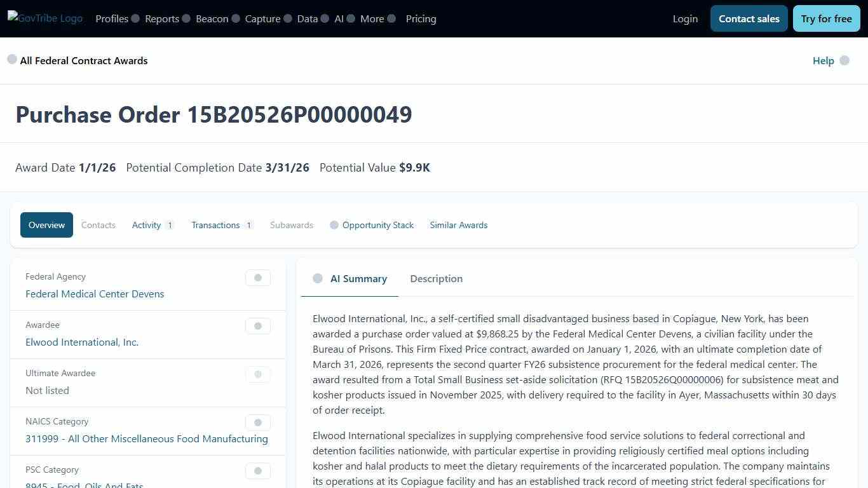Expand the More navigation menu
The image size is (868, 488).
pos(372,18)
